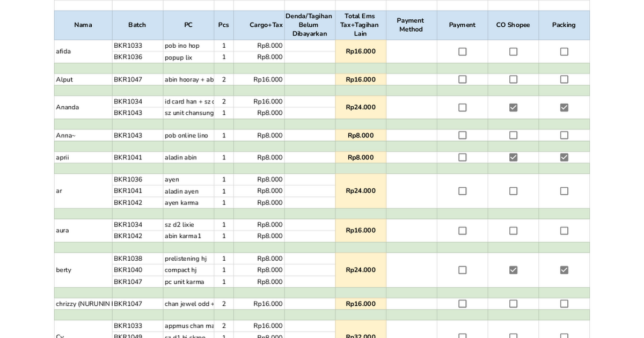This screenshot has width=644, height=338.
Task: Check the Packing checkbox for ar
Action: 564,191
